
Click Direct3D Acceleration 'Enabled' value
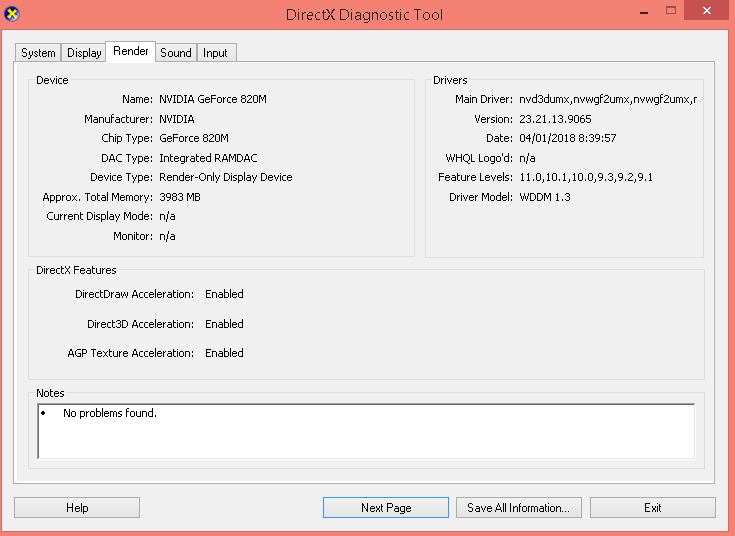224,324
